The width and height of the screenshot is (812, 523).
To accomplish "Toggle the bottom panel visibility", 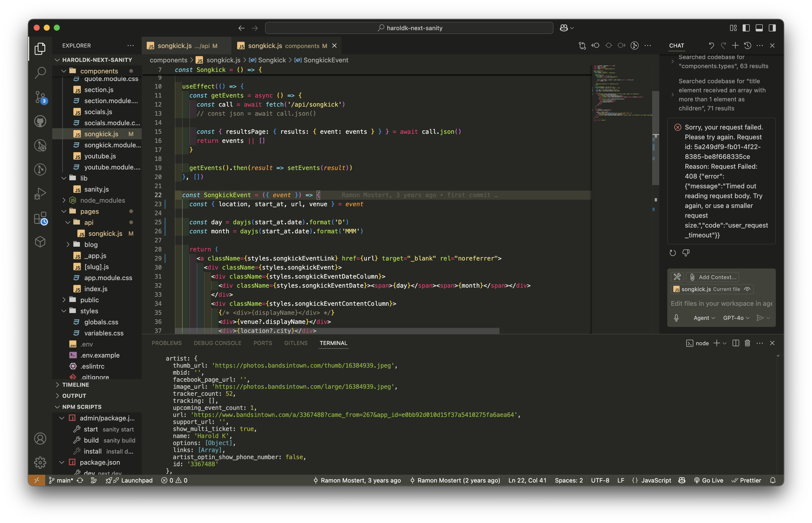I will (759, 28).
